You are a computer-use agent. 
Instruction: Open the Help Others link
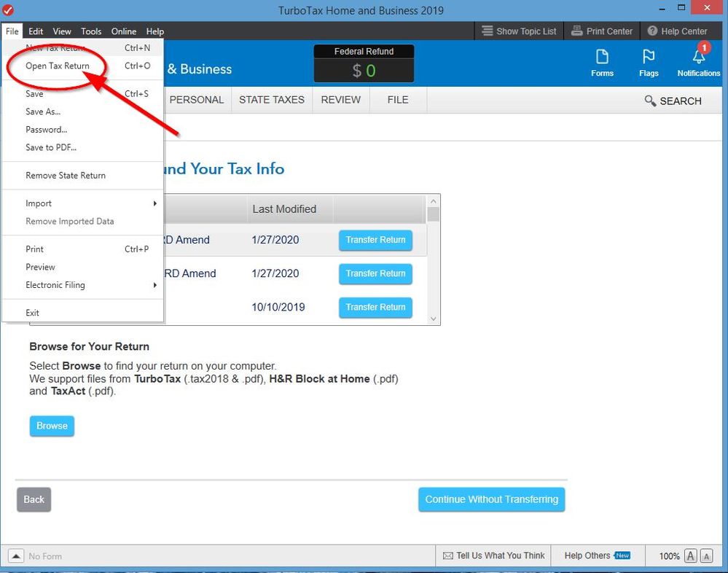(597, 556)
